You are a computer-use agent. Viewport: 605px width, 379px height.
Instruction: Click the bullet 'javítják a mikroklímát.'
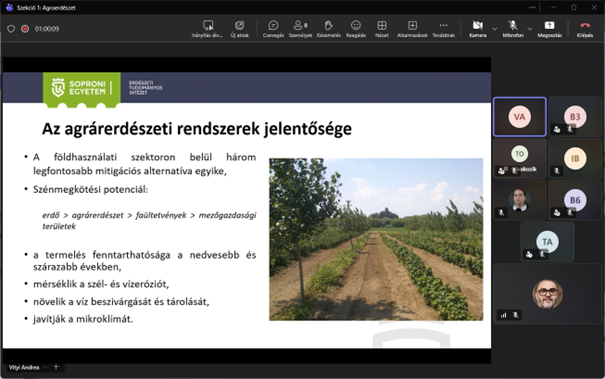[83, 319]
